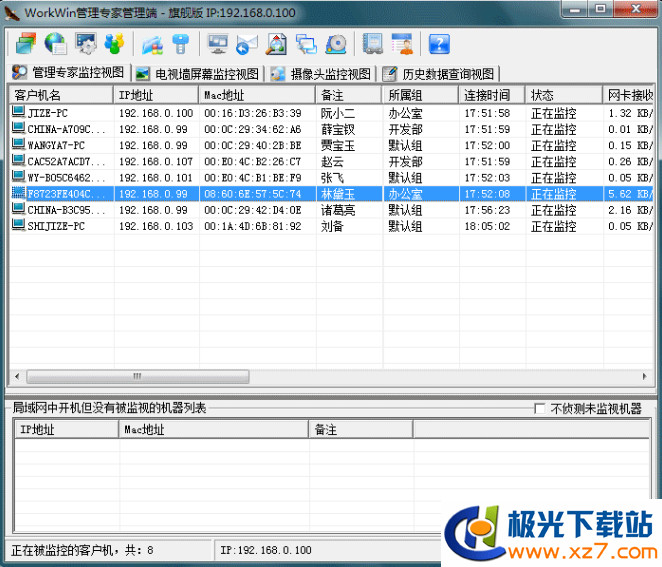
Task: Select the JIZE-PC row name
Action: tap(47, 113)
